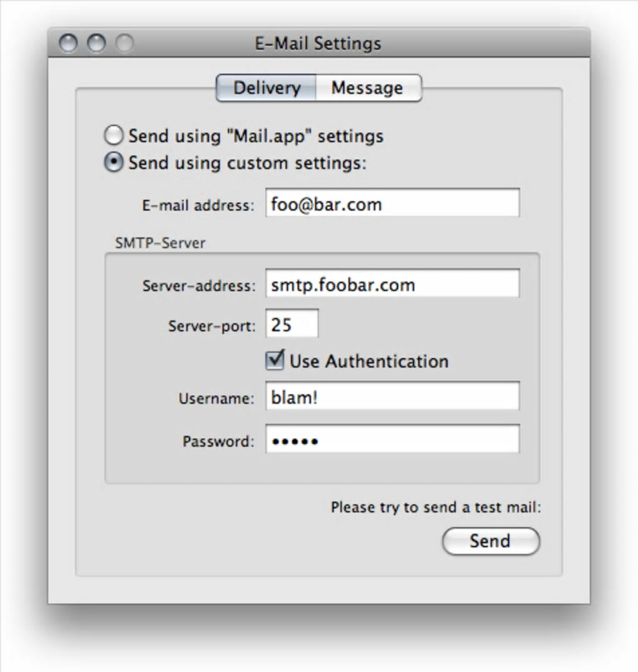This screenshot has height=672, width=638.
Task: Click the "Server-port:" label text
Action: 211,326
